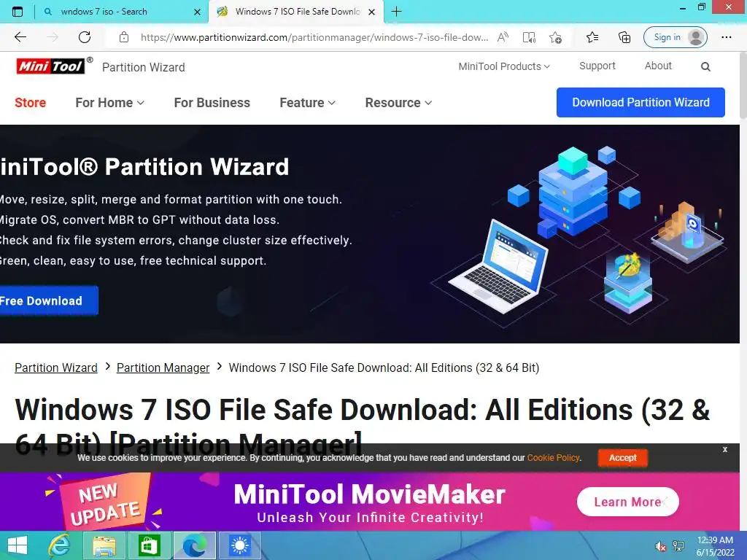Click the Free Download button

pos(49,301)
